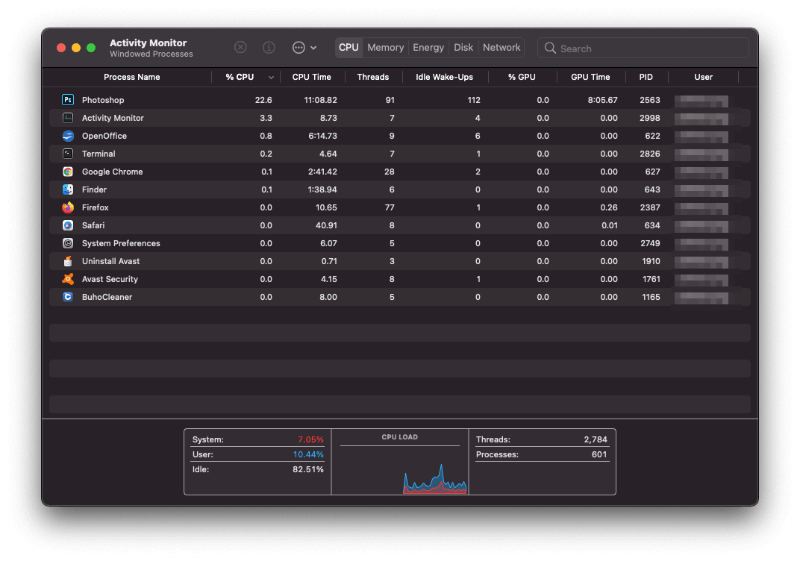
Task: Select the System Preferences process name
Action: [121, 243]
